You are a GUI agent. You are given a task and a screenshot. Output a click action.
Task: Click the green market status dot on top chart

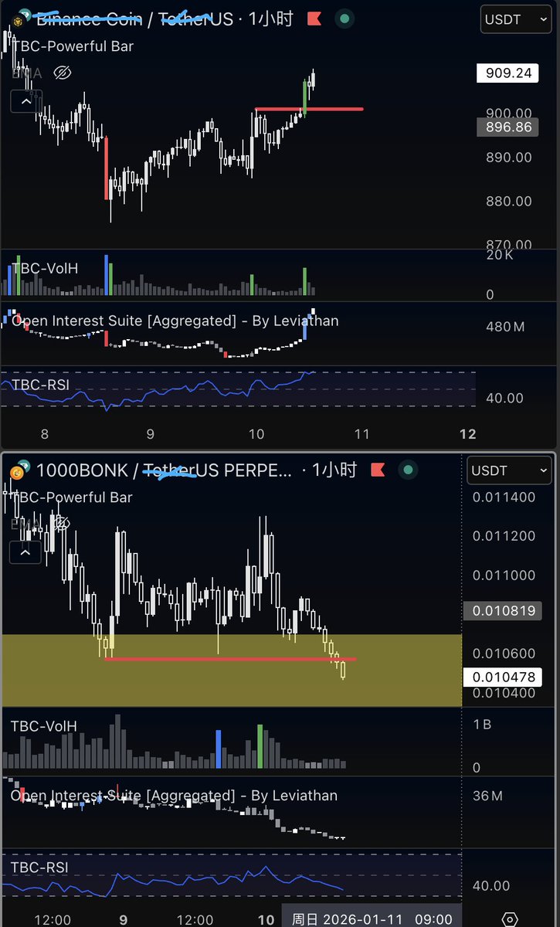344,19
